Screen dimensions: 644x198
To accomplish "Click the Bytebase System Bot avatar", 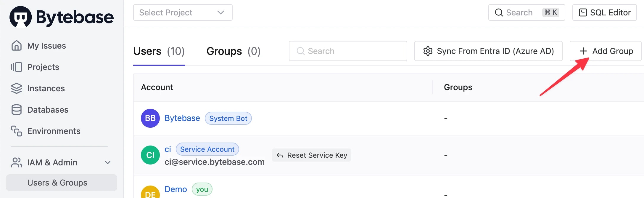I will click(150, 118).
